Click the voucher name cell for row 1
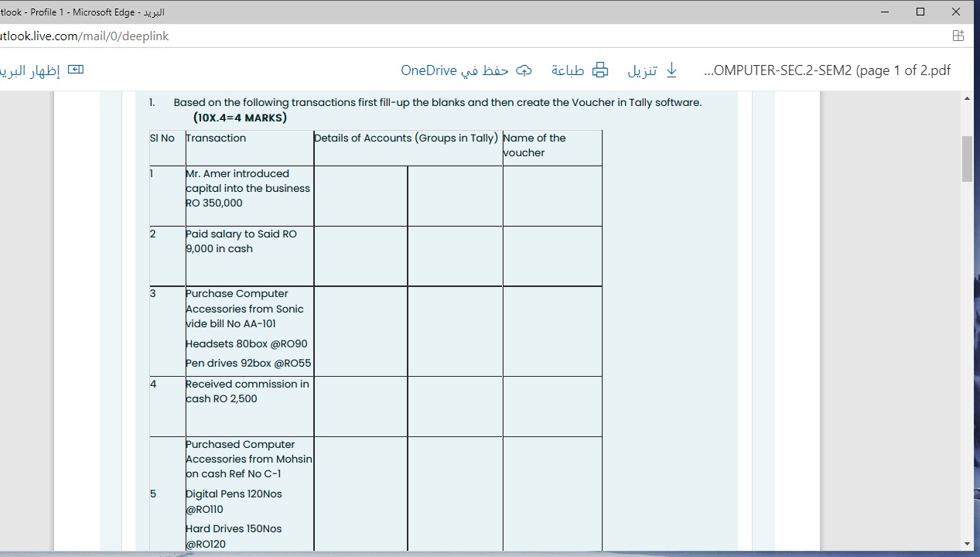Screen dimensions: 980x557 552,196
